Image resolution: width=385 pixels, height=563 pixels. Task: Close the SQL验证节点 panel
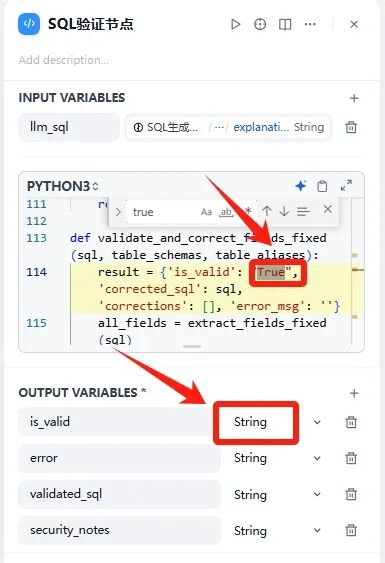[354, 24]
